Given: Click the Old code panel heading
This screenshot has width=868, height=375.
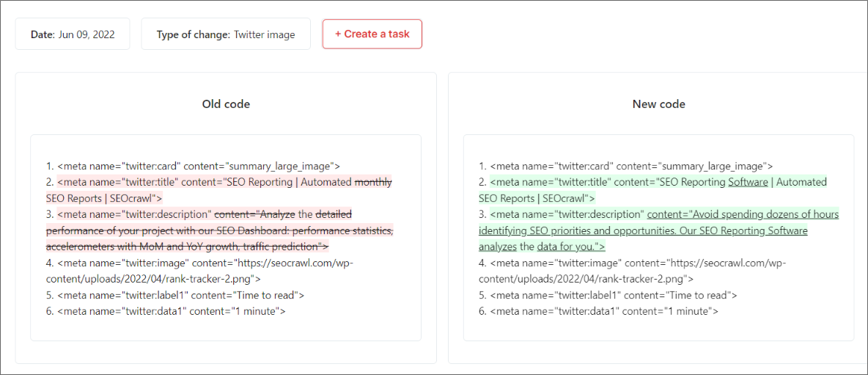Looking at the screenshot, I should (226, 104).
